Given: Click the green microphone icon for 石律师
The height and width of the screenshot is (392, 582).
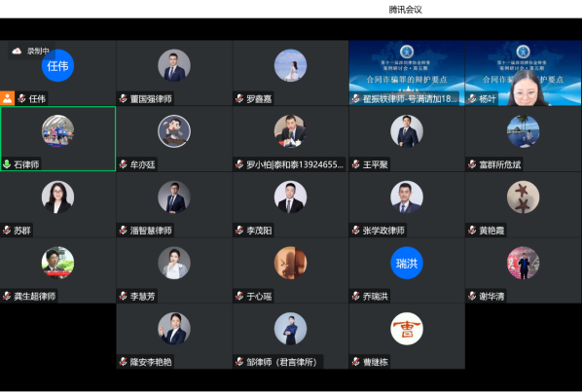Looking at the screenshot, I should (x=7, y=164).
